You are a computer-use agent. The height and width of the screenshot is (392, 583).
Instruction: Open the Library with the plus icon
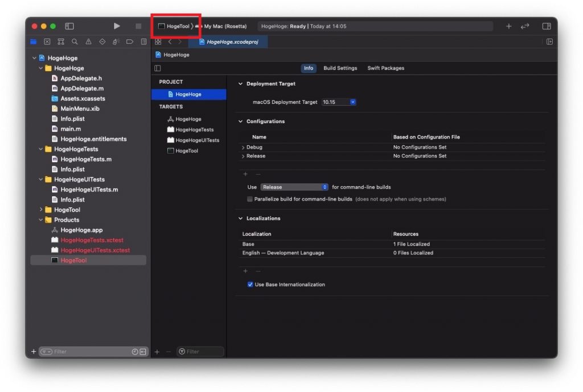(508, 26)
